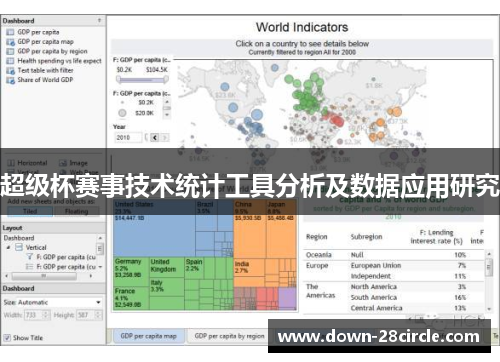
Task: Click the World Indicators title
Action: 302,27
